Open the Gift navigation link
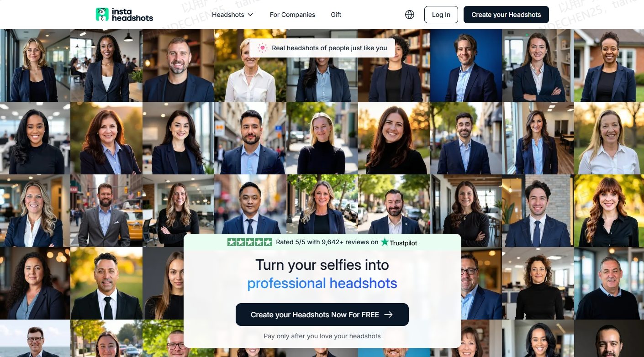This screenshot has height=357, width=644. (336, 15)
